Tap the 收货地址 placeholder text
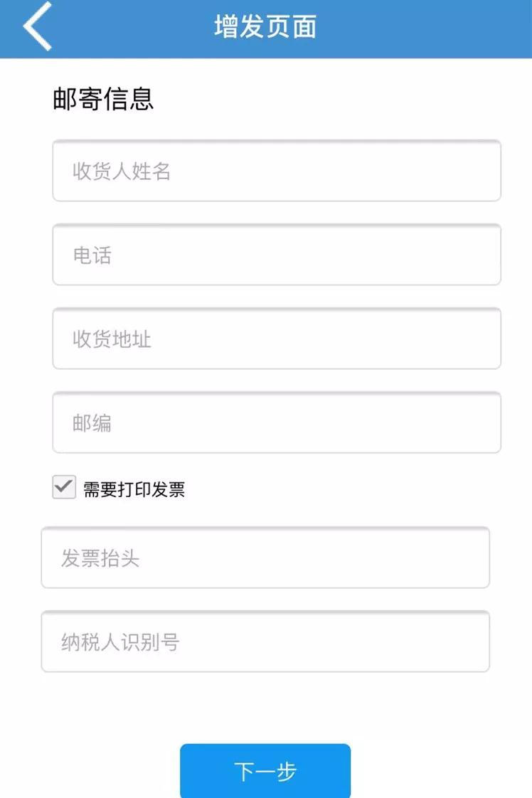The width and height of the screenshot is (532, 798). (x=112, y=339)
